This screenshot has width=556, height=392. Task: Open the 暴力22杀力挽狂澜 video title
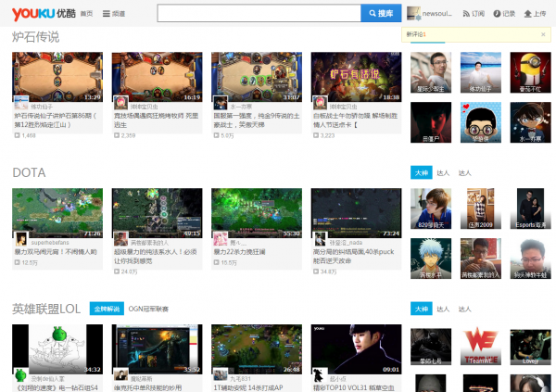point(239,252)
